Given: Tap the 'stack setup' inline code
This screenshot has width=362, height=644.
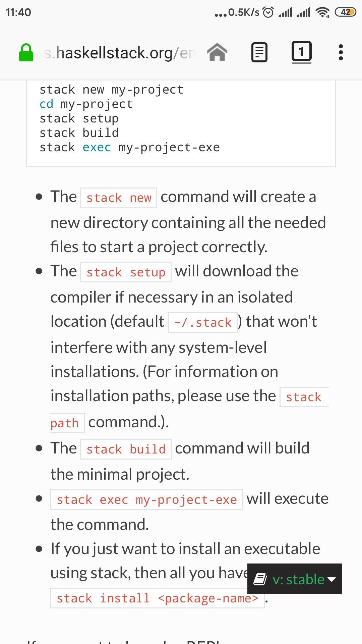Looking at the screenshot, I should tap(126, 272).
